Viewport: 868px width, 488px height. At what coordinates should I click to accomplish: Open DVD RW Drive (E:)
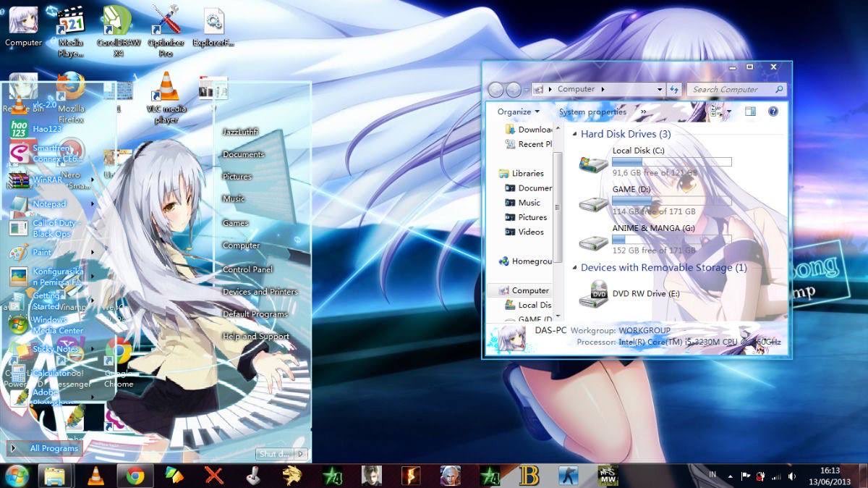(629, 293)
